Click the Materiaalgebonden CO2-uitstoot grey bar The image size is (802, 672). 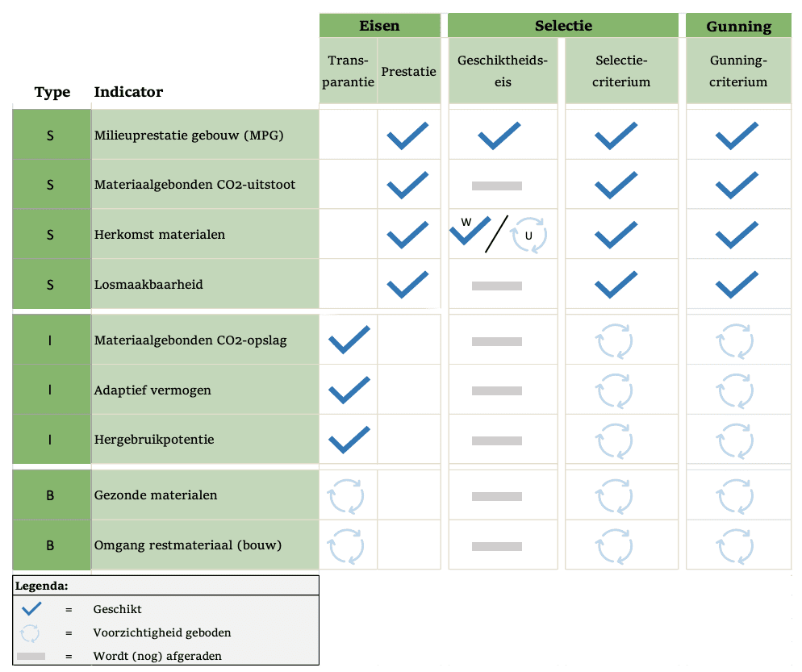click(x=497, y=186)
